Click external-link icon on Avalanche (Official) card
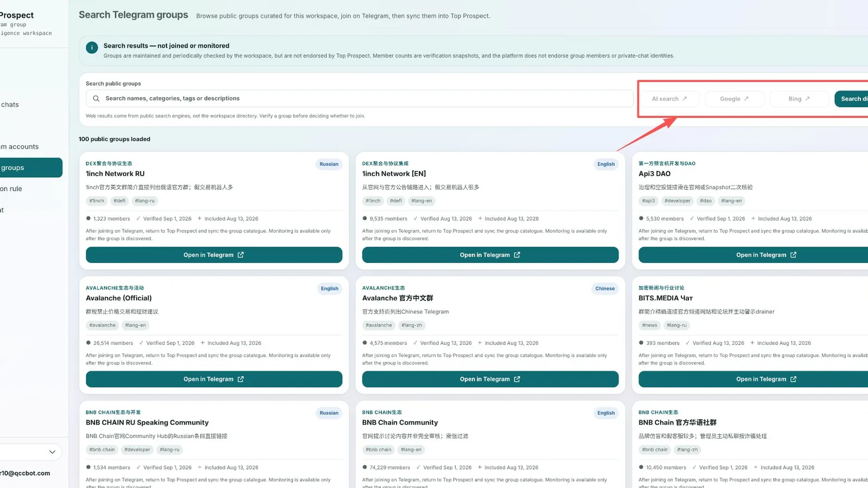Screen dimensions: 868x488 [241, 380]
